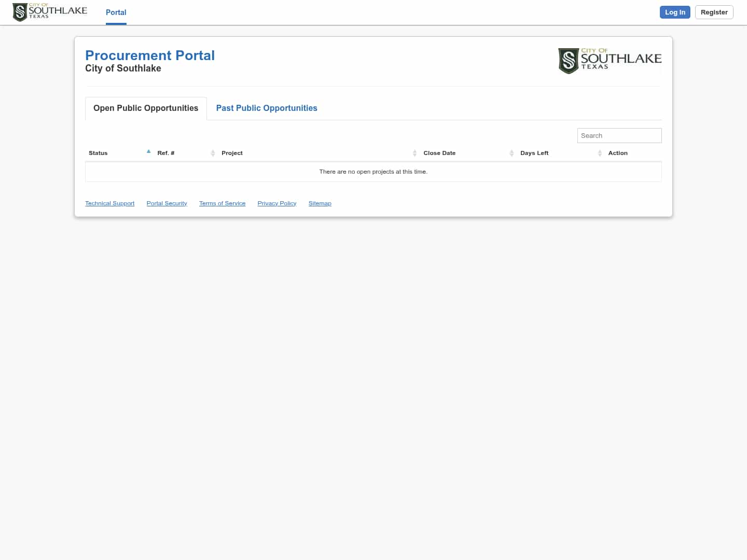Click the Southlake logo in the navbar
Screen dimensions: 747x560
[x=49, y=12]
